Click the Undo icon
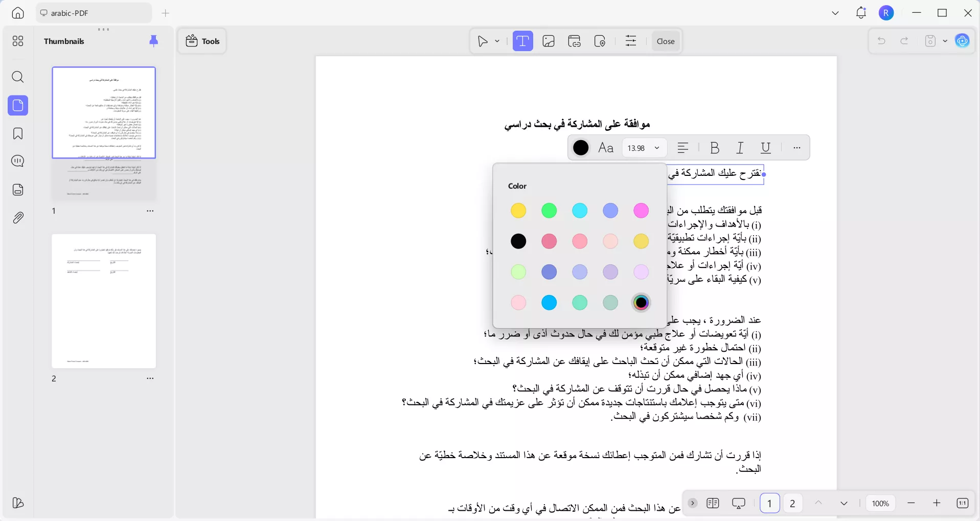Screen dimensions: 980x521 (881, 41)
